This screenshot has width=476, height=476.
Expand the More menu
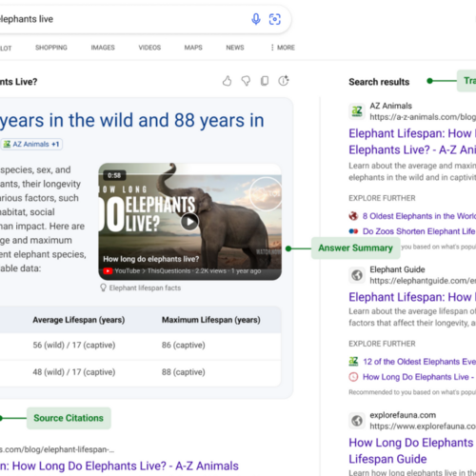point(283,48)
